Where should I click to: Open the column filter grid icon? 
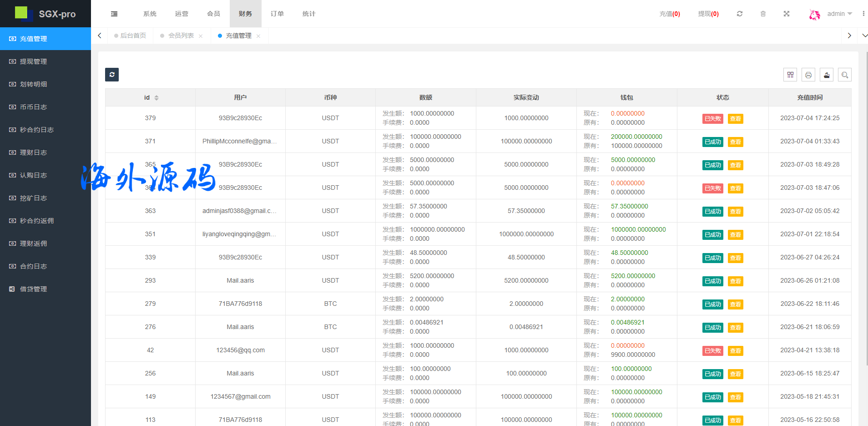(x=790, y=75)
